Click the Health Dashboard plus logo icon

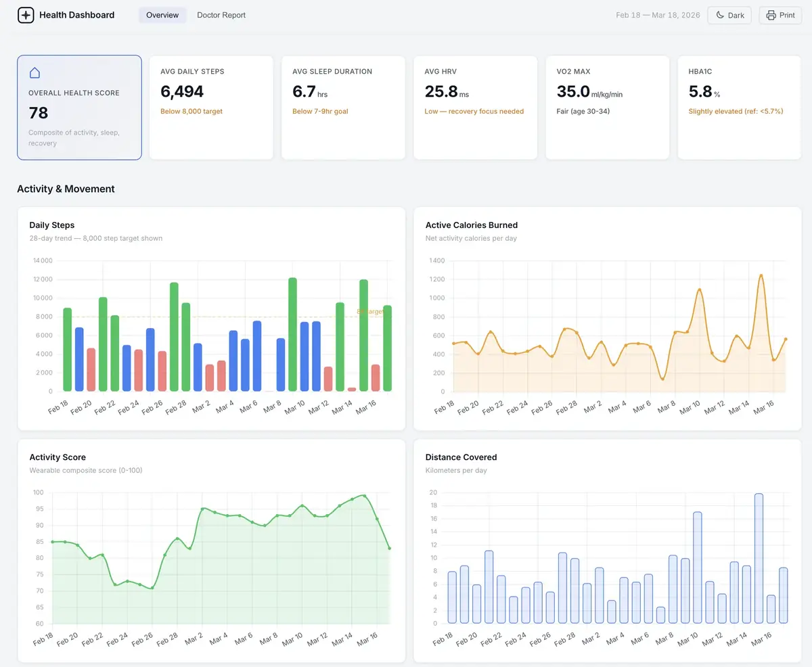pyautogui.click(x=26, y=15)
